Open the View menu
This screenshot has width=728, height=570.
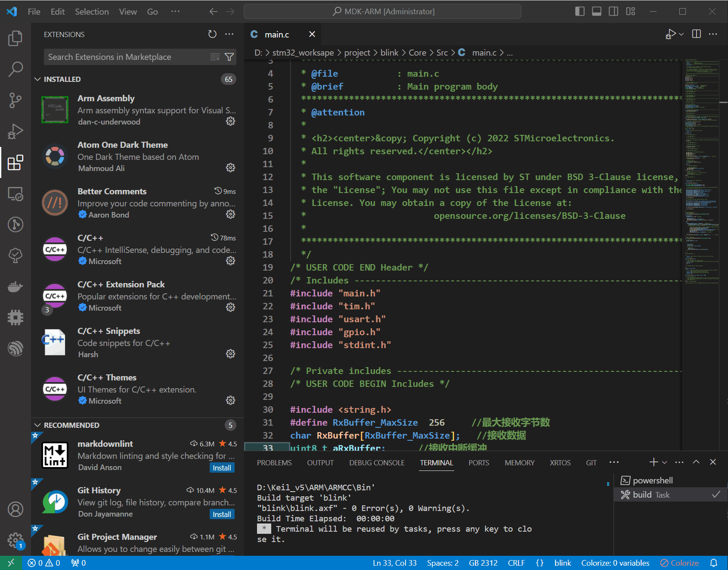coord(128,12)
